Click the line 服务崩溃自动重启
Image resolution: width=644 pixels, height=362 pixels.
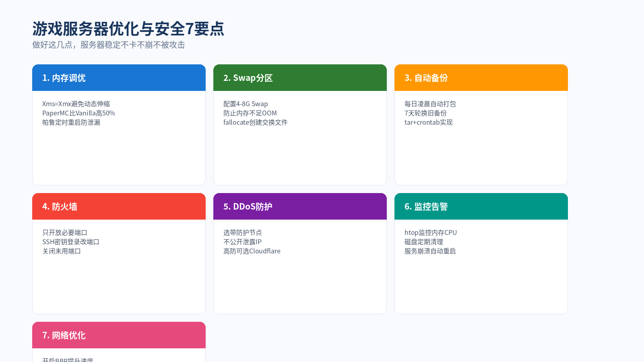[x=430, y=251]
